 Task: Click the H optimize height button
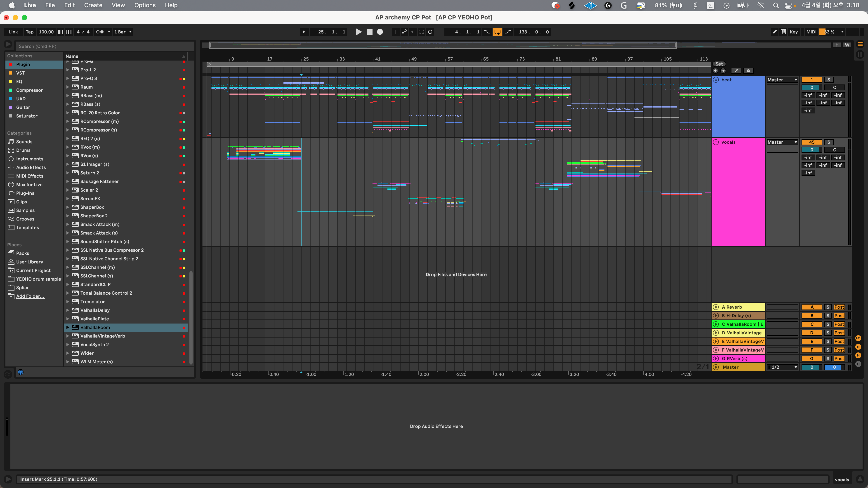click(x=837, y=45)
